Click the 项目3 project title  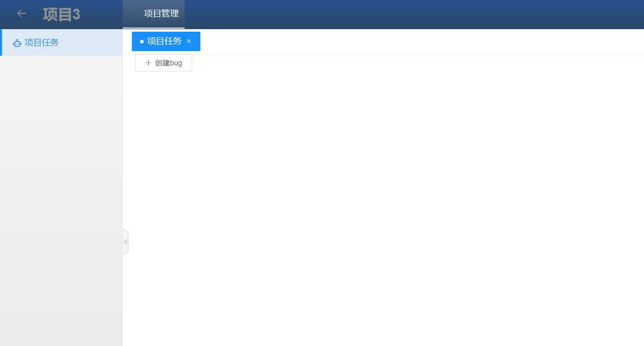[x=62, y=14]
